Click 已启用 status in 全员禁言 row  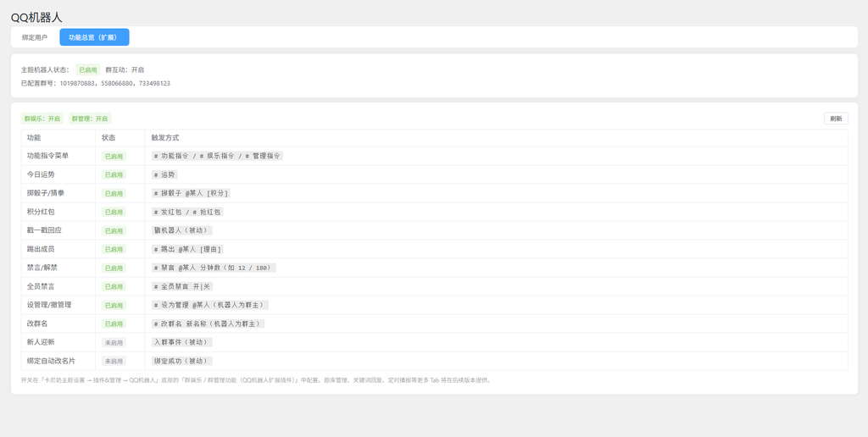click(x=114, y=286)
